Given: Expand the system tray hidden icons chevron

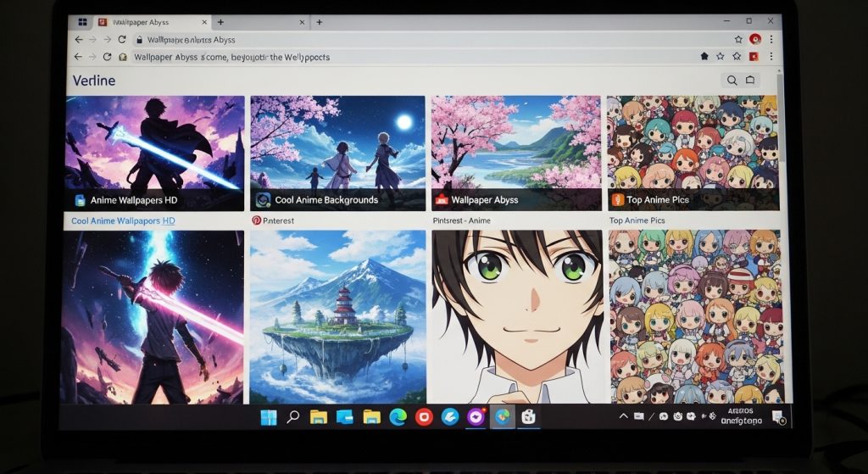Looking at the screenshot, I should [x=623, y=416].
